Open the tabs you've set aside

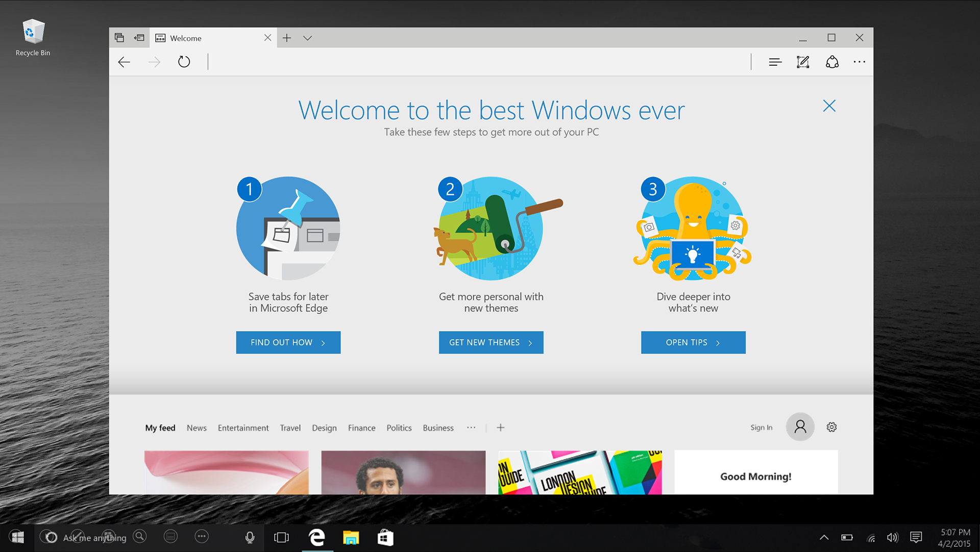[x=119, y=38]
